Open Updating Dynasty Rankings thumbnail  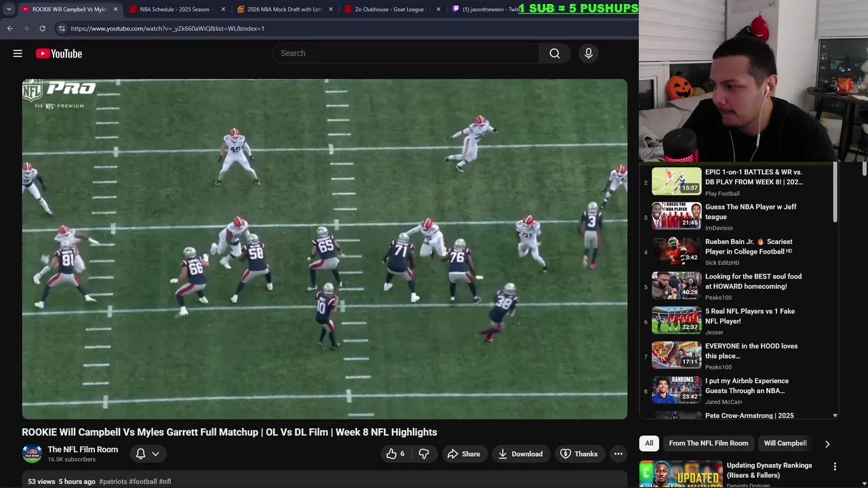681,474
